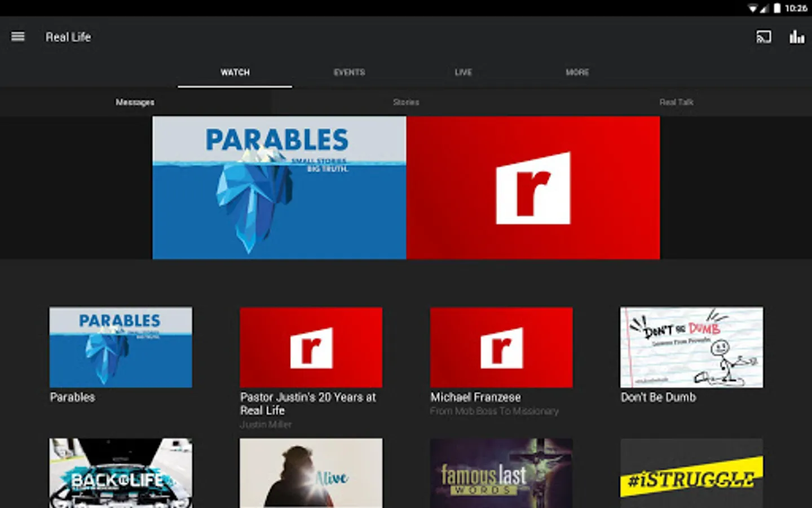Open the hamburger navigation menu
Image resolution: width=812 pixels, height=508 pixels.
(x=18, y=37)
